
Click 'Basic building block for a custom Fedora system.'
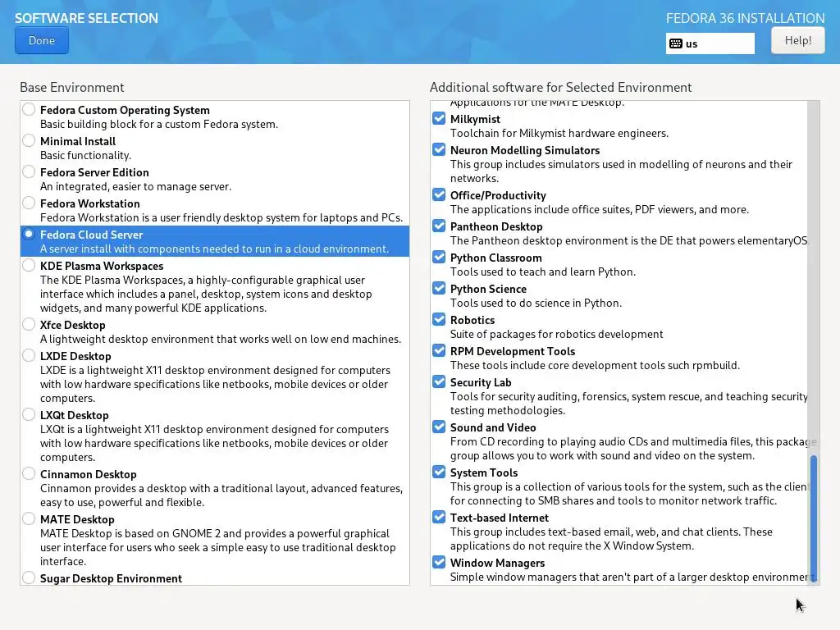[x=159, y=124]
